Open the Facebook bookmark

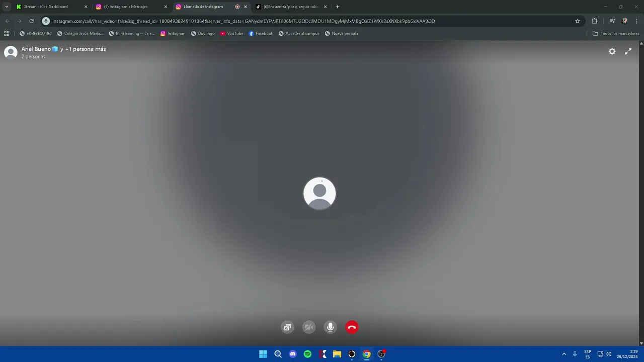pos(261,34)
